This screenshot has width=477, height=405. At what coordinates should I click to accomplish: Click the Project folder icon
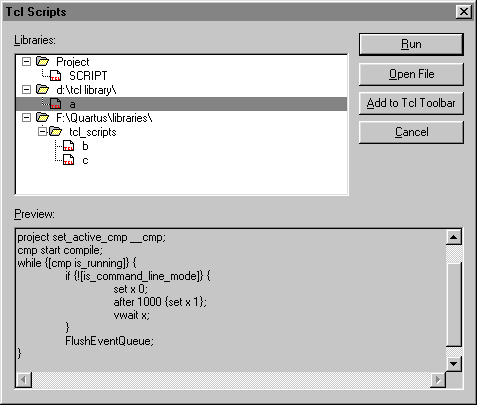tap(42, 61)
